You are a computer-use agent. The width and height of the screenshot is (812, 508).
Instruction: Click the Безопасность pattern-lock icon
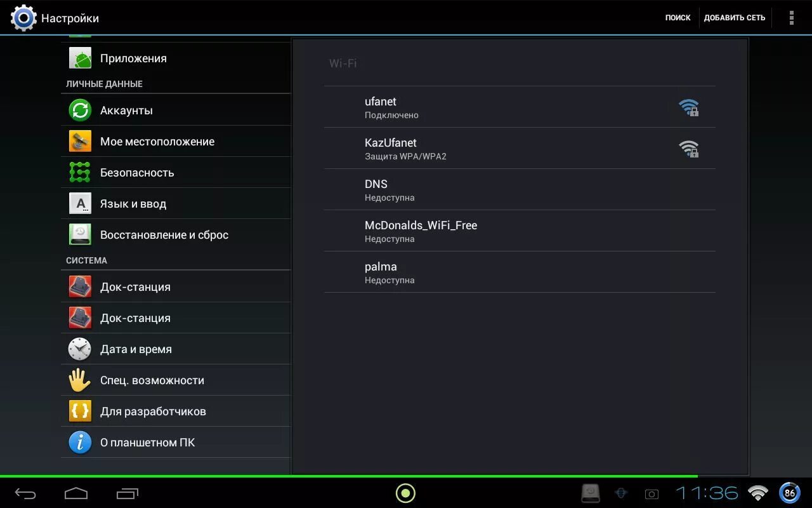(80, 172)
